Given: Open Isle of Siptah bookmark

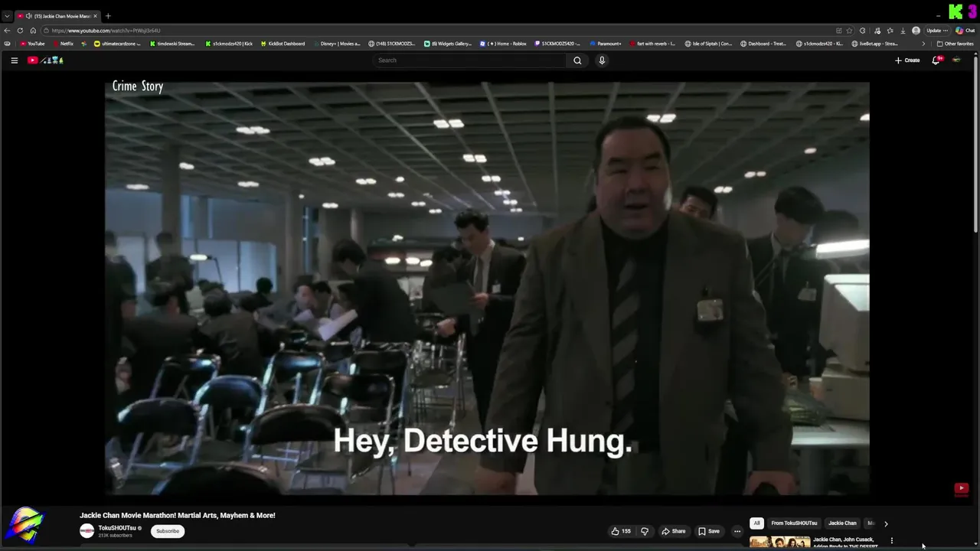Looking at the screenshot, I should pyautogui.click(x=708, y=44).
